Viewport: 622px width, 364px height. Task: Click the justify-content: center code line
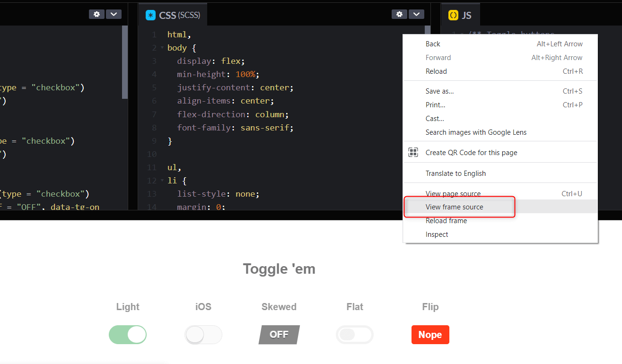coord(236,87)
